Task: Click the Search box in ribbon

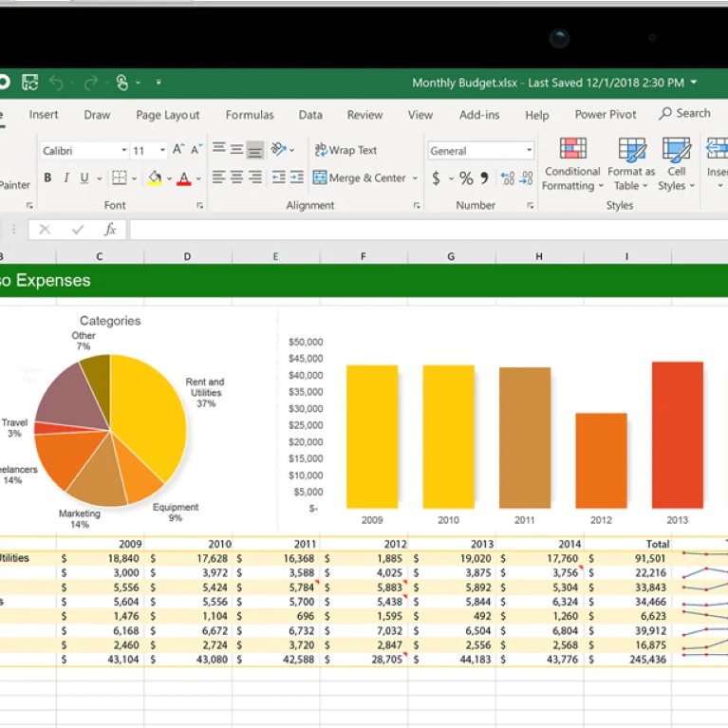Action: pyautogui.click(x=685, y=114)
